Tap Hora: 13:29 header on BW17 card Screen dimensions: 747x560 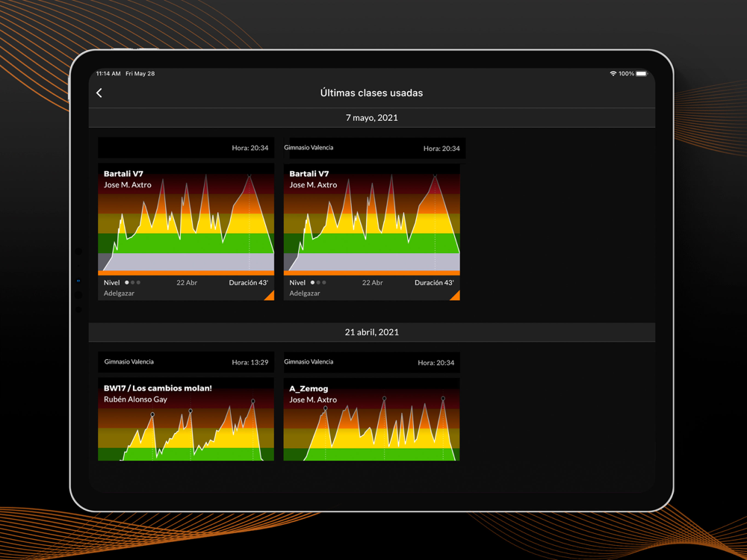250,362
